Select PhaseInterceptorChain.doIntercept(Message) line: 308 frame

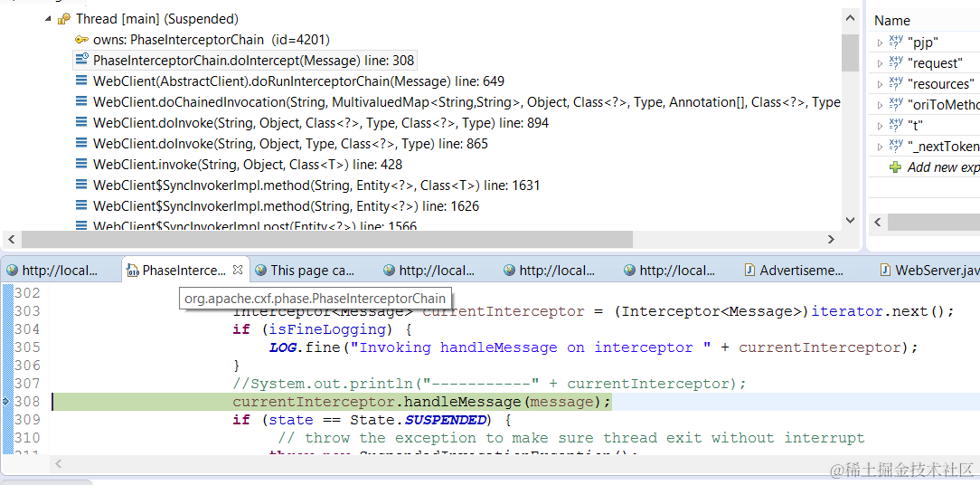pos(253,61)
